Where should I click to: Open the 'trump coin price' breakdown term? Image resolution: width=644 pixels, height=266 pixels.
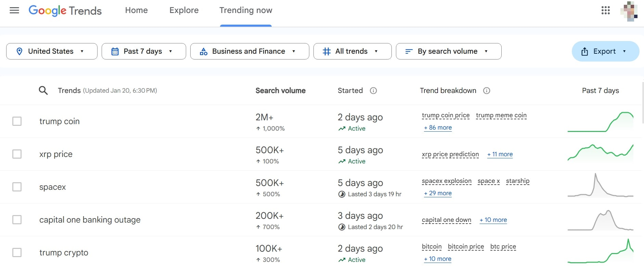coord(446,115)
